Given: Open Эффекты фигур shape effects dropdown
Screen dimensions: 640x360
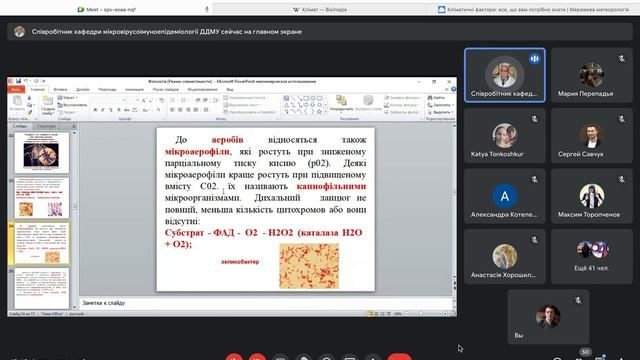Looking at the screenshot, I should (402, 112).
